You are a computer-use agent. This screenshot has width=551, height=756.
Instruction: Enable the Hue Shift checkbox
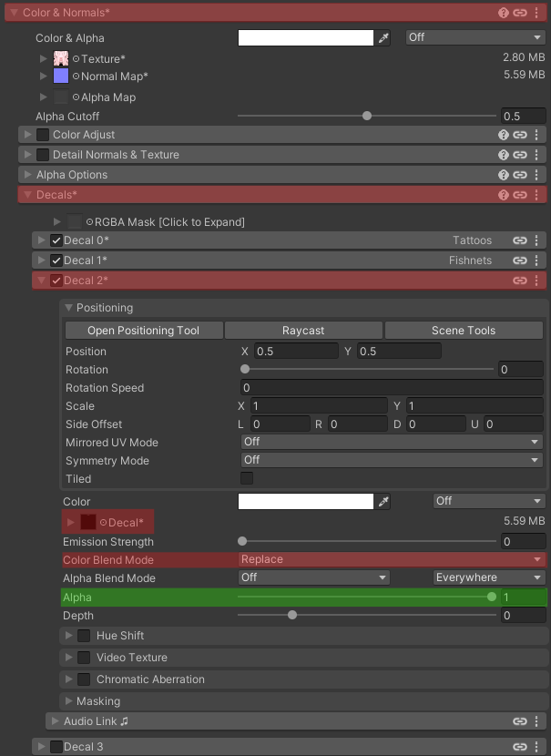point(84,636)
